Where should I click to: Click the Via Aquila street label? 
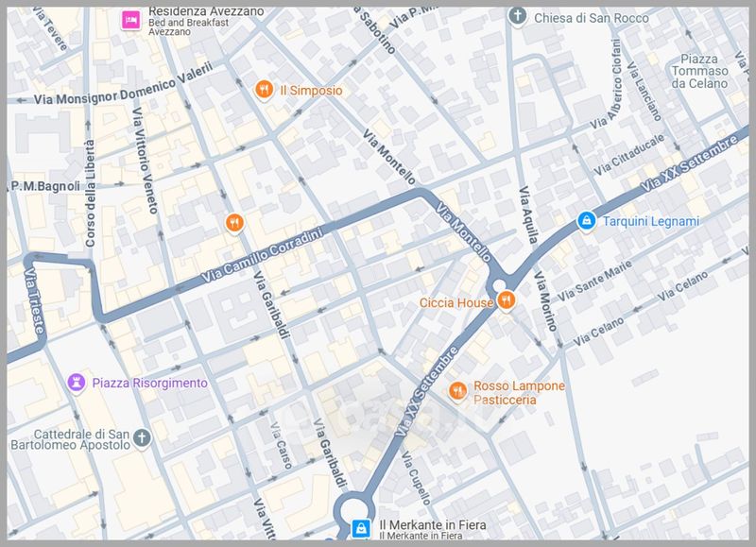coord(528,214)
